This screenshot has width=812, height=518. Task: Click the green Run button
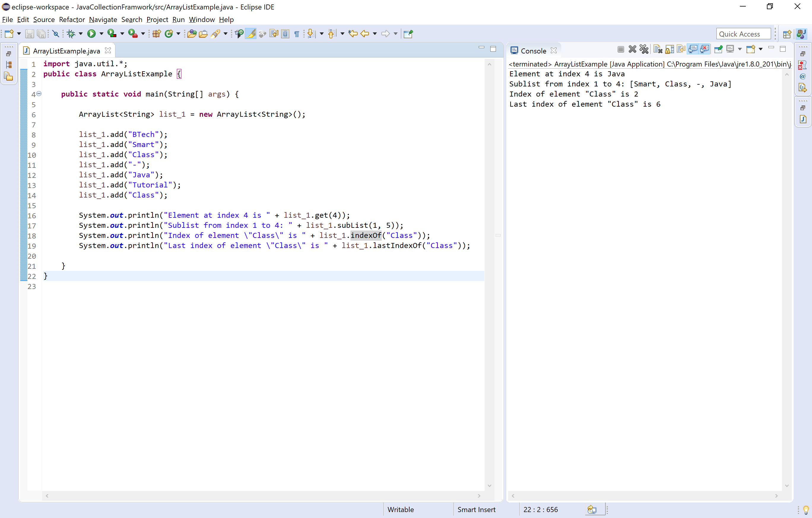point(91,33)
